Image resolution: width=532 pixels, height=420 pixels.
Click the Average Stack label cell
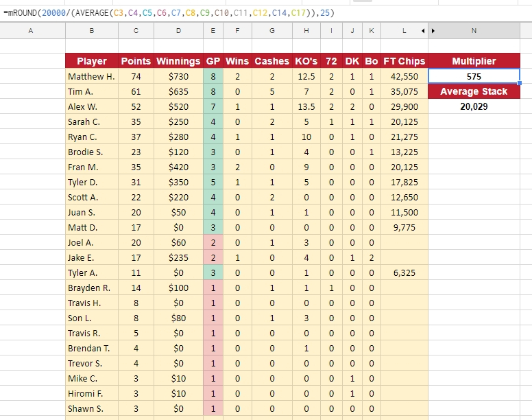pos(474,91)
